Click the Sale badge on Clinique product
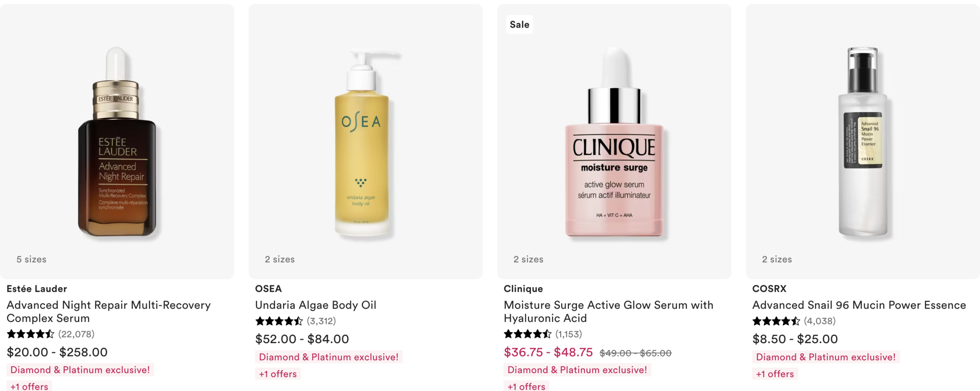This screenshot has width=980, height=391. 519,25
